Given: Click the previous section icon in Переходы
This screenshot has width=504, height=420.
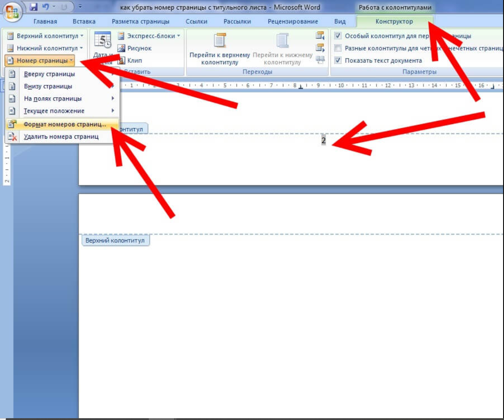Looking at the screenshot, I should pos(320,35).
